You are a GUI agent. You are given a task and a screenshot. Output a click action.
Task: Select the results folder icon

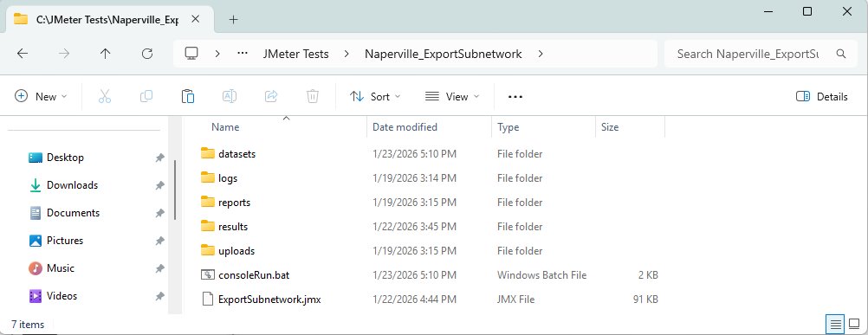[208, 226]
